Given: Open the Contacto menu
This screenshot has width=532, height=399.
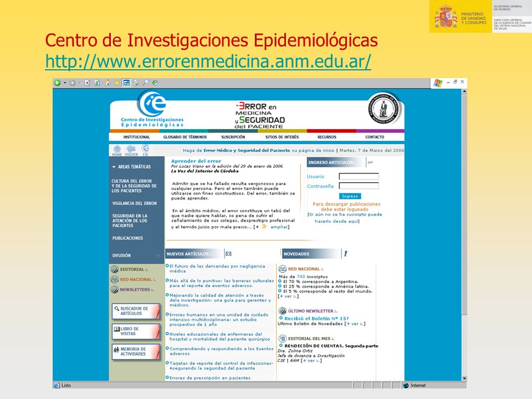Looking at the screenshot, I should (375, 137).
